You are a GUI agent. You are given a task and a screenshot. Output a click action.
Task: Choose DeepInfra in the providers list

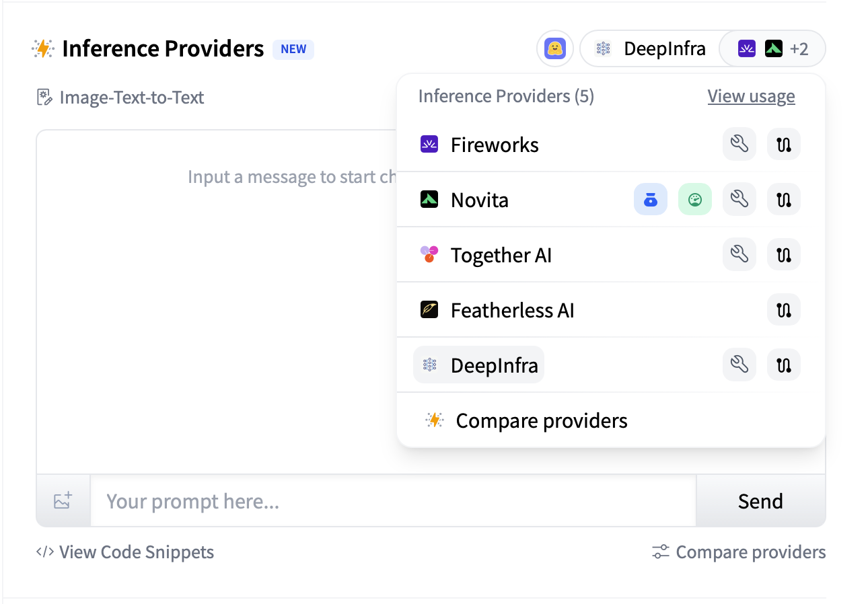(x=478, y=365)
